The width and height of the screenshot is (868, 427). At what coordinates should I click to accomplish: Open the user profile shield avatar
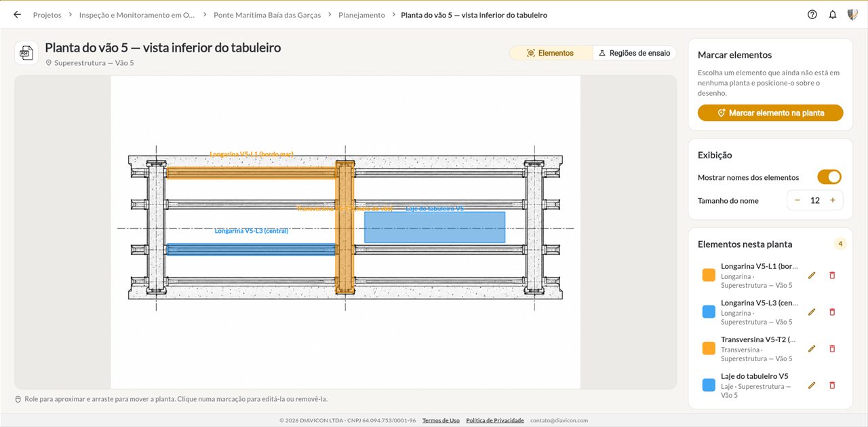point(852,14)
